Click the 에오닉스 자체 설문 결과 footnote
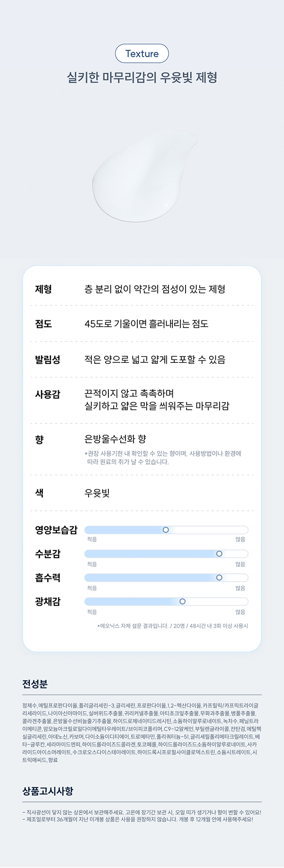Viewport: 284px width, 868px height. click(173, 626)
